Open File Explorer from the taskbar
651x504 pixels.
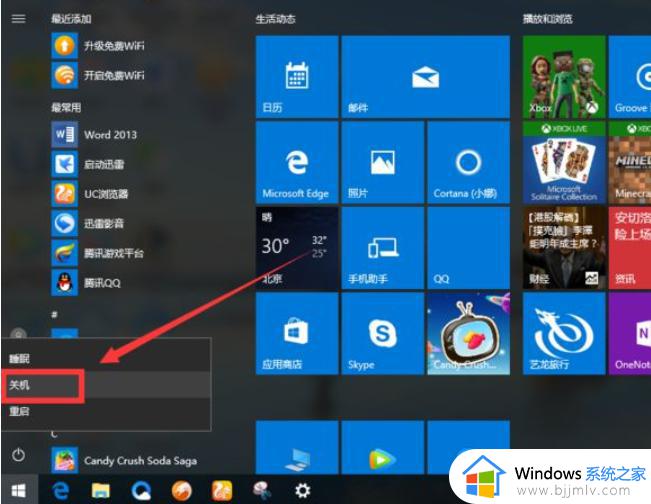(x=100, y=491)
